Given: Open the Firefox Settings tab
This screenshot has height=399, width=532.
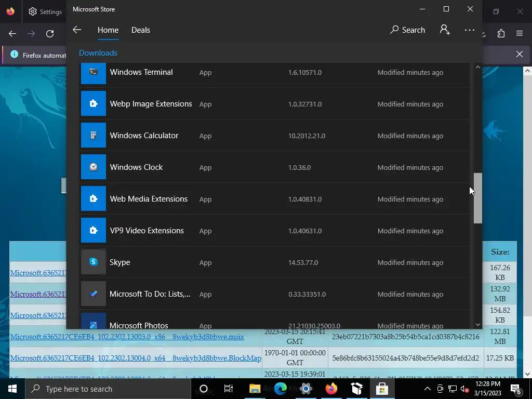Looking at the screenshot, I should pos(45,11).
